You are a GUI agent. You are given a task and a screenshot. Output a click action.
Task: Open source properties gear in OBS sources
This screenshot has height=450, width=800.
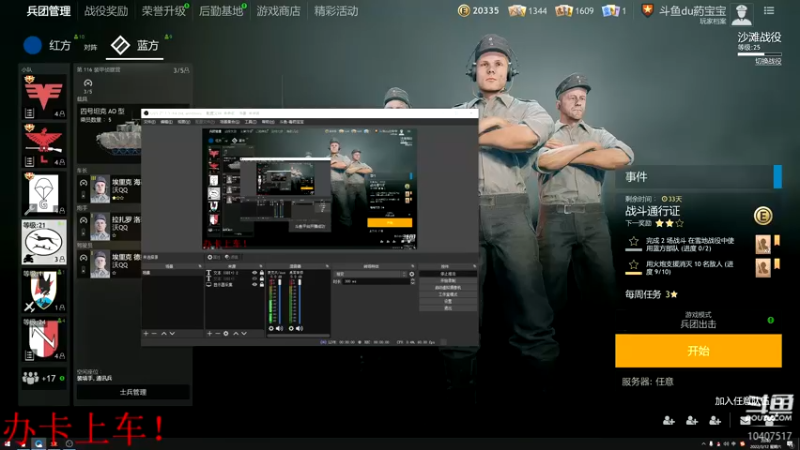click(x=226, y=333)
